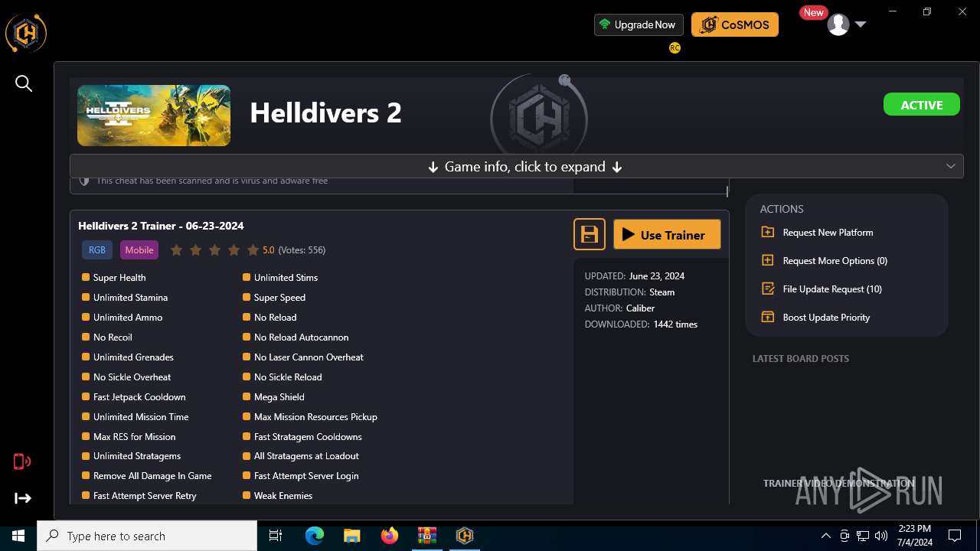Click the Votes: 556 count
This screenshot has width=980, height=551.
pos(302,249)
